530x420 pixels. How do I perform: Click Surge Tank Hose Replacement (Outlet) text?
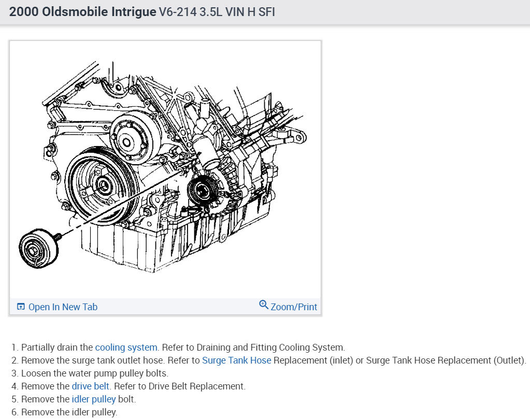click(446, 360)
